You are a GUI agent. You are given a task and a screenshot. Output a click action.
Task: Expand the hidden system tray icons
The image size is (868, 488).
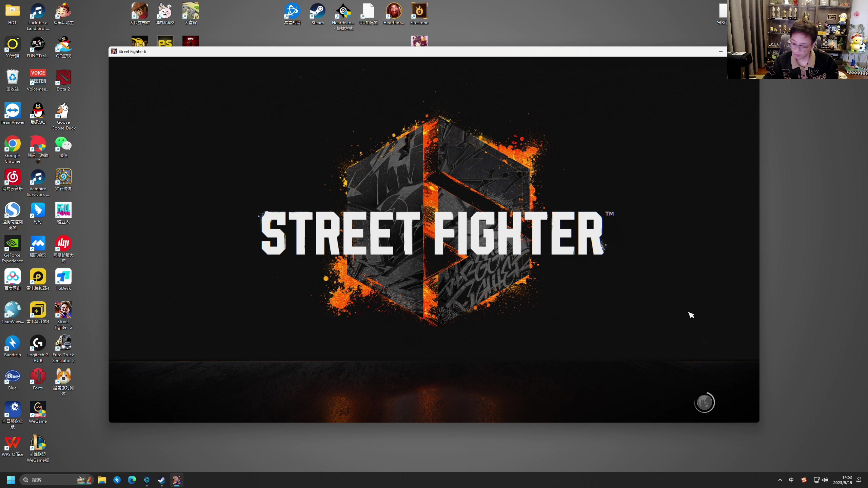[780, 480]
